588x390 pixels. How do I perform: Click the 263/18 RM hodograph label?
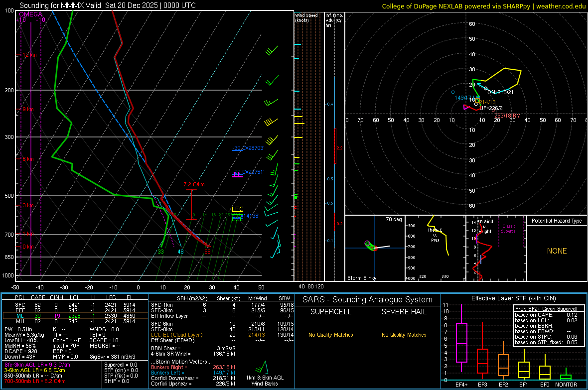click(507, 116)
